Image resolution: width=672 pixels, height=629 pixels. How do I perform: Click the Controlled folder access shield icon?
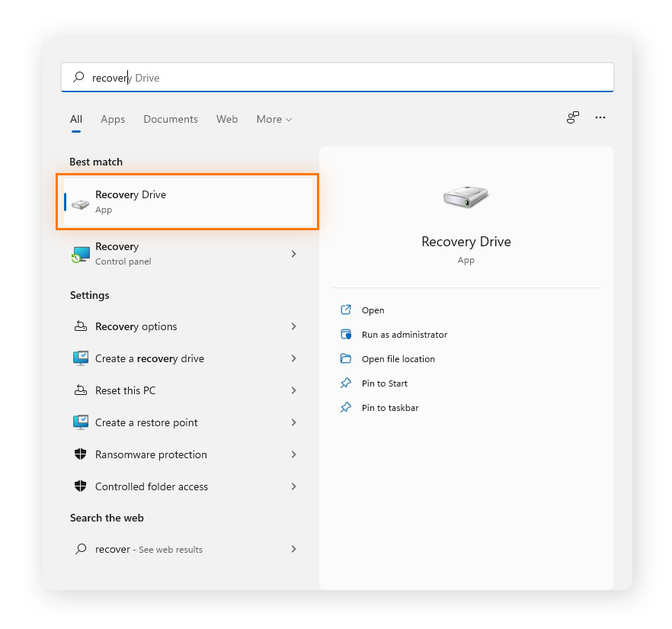tap(80, 486)
